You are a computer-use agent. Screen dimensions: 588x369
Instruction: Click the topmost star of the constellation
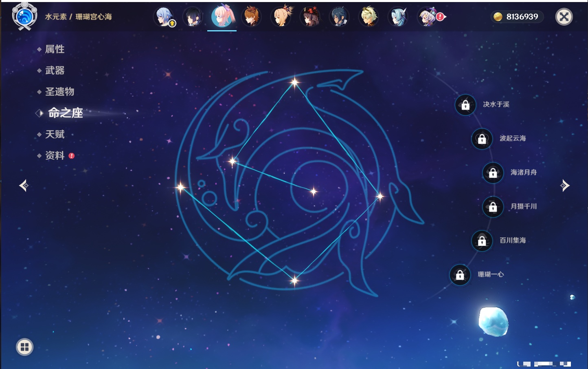click(x=294, y=82)
